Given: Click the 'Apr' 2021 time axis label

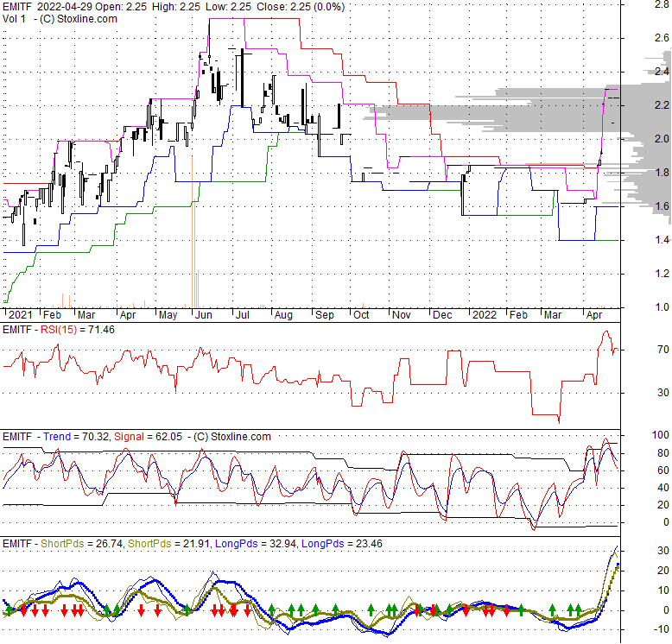Looking at the screenshot, I should point(128,315).
